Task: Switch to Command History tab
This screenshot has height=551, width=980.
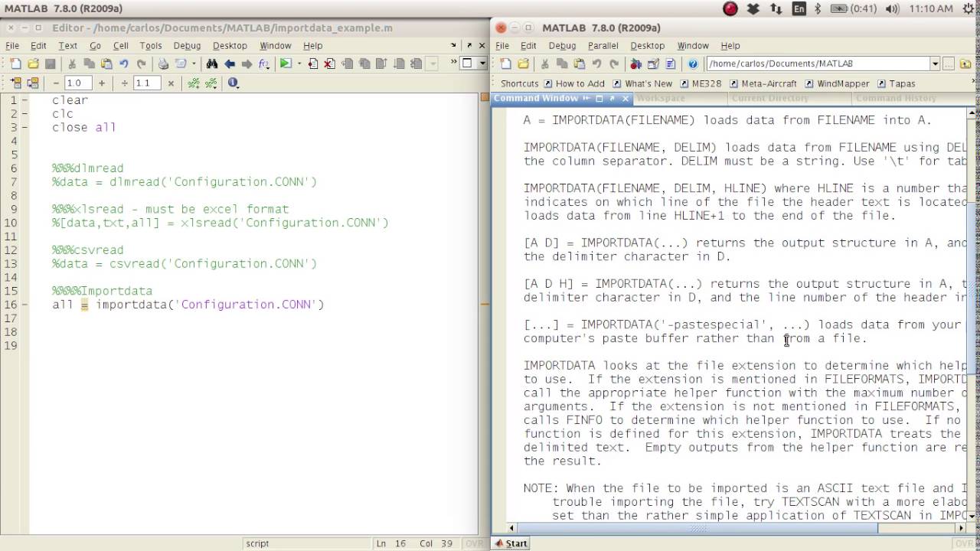Action: pyautogui.click(x=896, y=98)
